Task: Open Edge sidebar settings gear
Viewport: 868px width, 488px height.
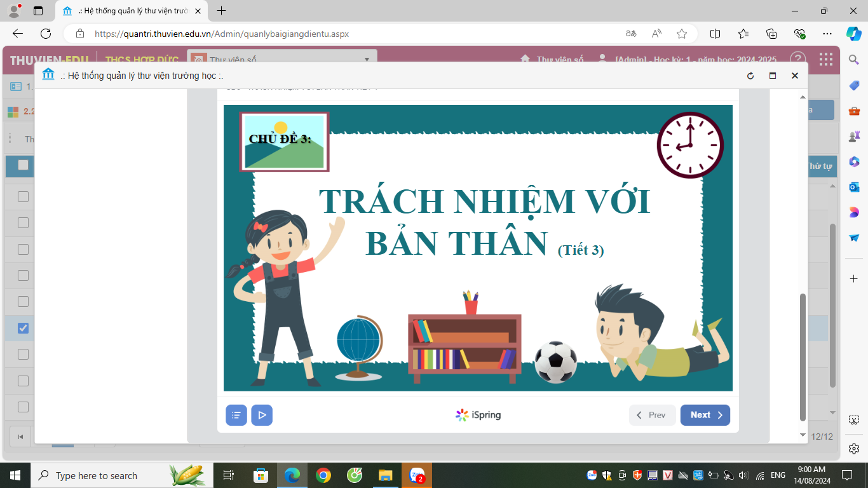Action: [x=854, y=448]
